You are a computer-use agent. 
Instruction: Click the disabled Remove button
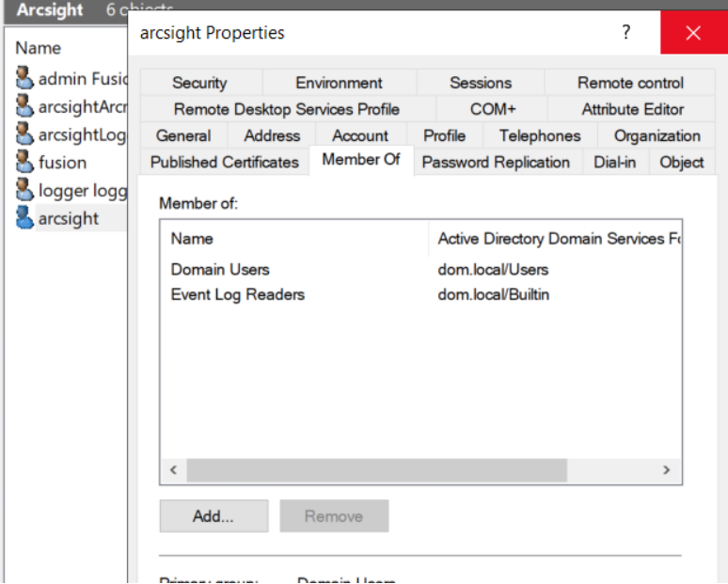coord(334,515)
